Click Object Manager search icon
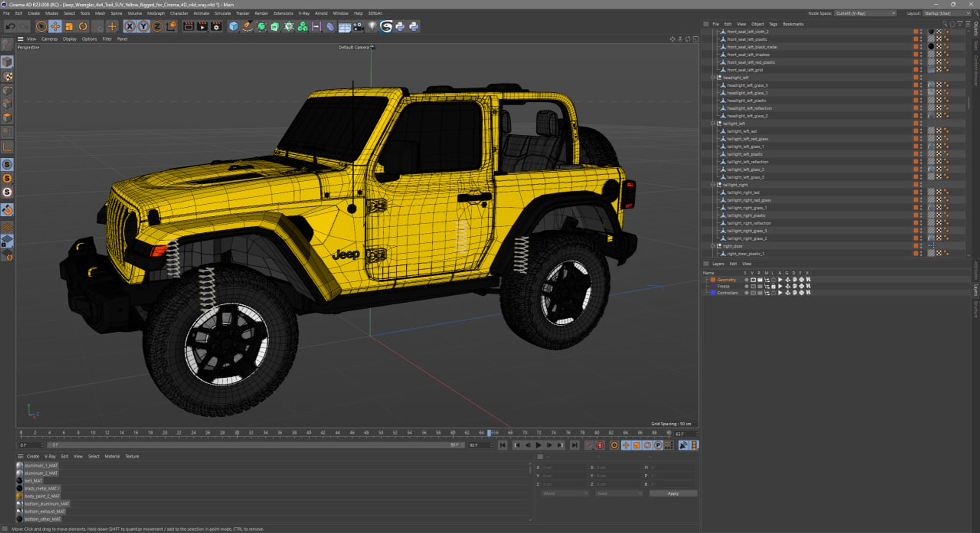Viewport: 980px width, 533px height. [x=945, y=24]
